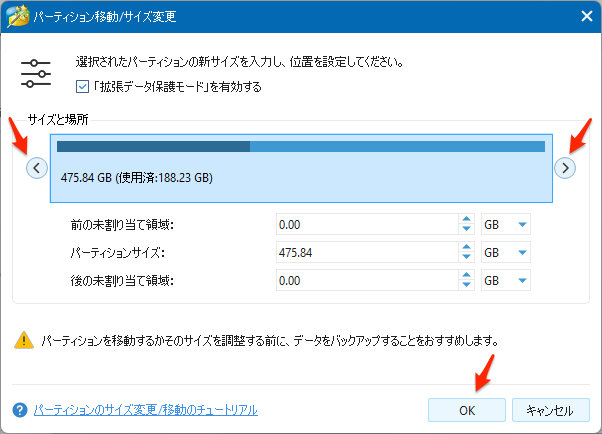
Task: Close the partition resize dialog
Action: click(x=583, y=17)
